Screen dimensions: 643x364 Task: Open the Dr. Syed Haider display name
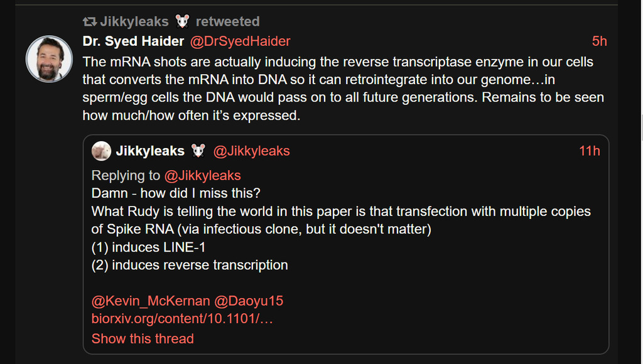(x=133, y=41)
